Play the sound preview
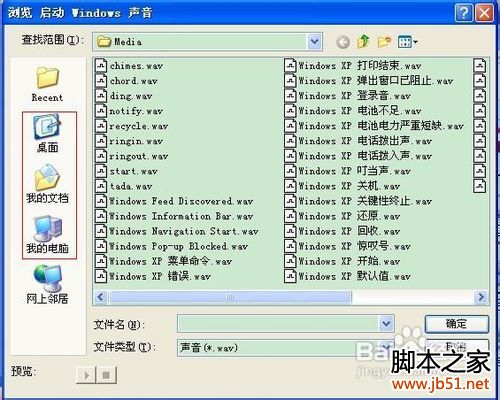Viewport: 500px width, 400px height. [87, 375]
